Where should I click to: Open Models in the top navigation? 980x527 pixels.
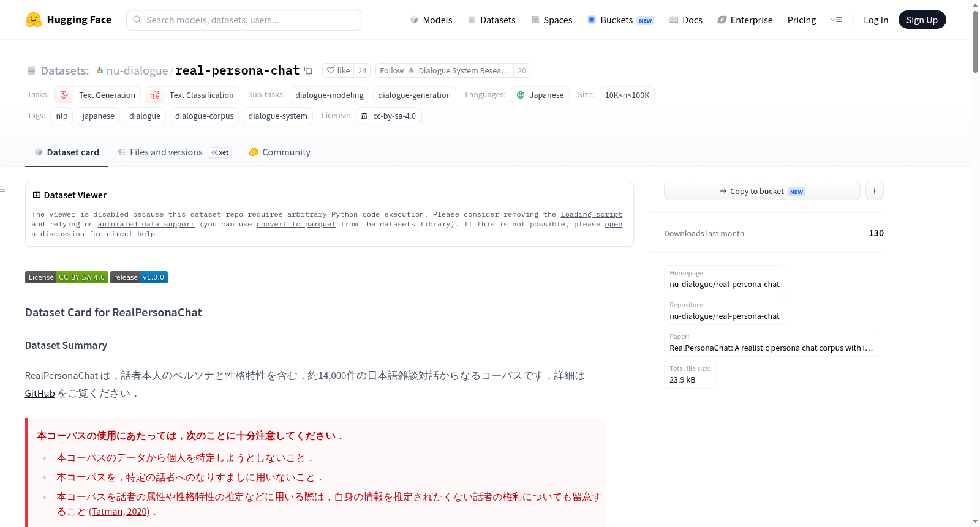coord(431,20)
